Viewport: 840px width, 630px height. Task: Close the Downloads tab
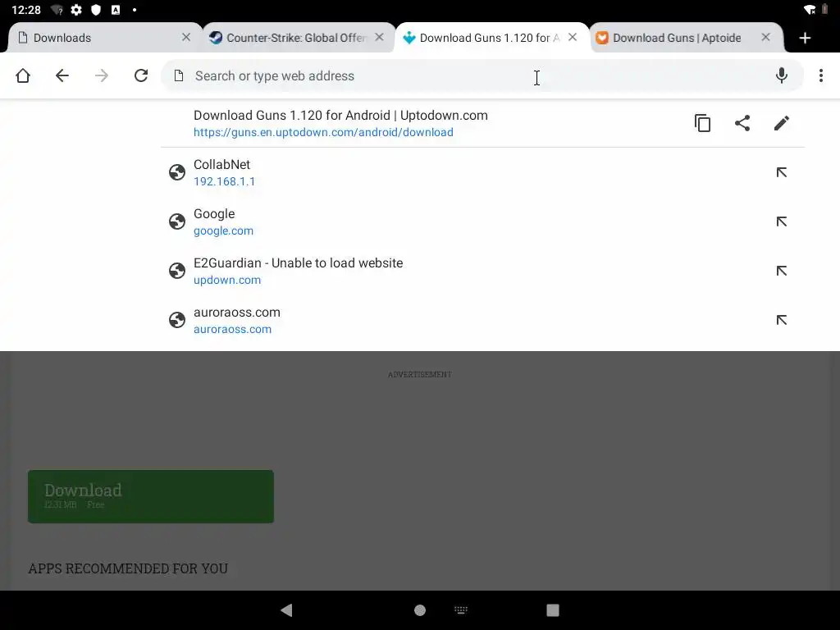tap(186, 38)
